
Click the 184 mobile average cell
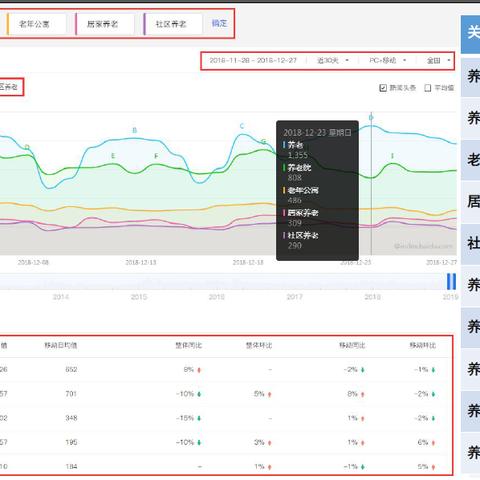pyautogui.click(x=71, y=467)
